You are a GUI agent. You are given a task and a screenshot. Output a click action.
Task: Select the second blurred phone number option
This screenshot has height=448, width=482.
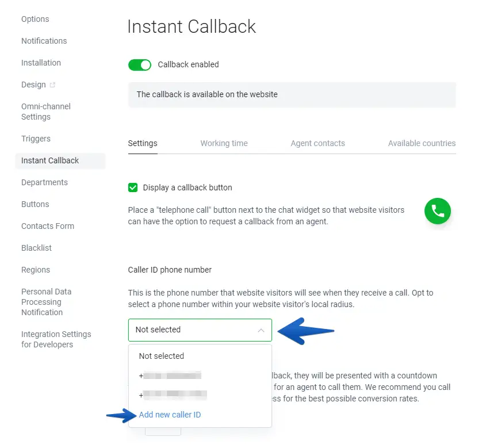174,395
